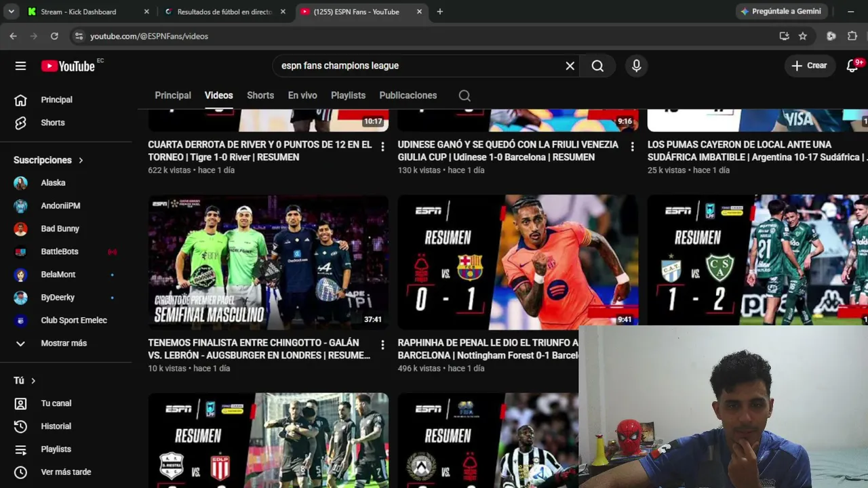Open a new browser tab
Viewport: 868px width, 488px height.
click(439, 12)
